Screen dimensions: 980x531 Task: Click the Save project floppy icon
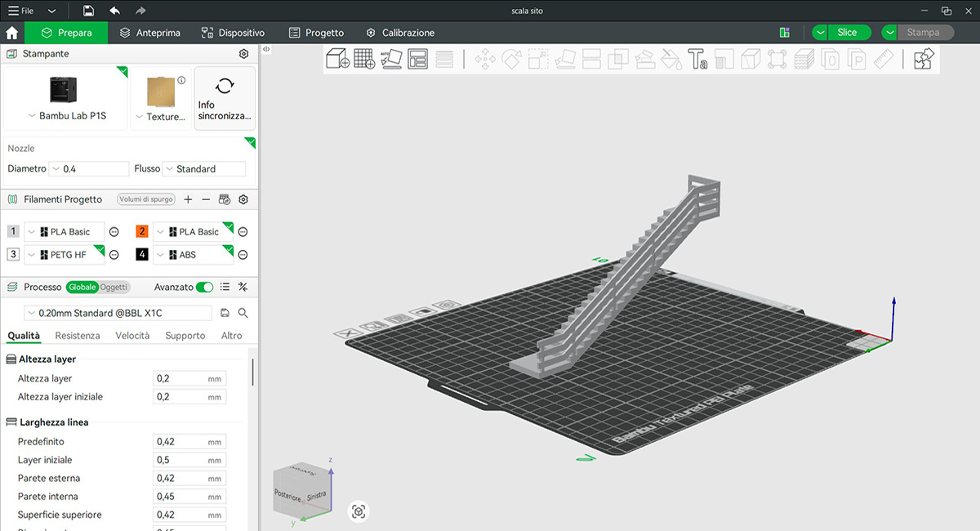coord(88,11)
